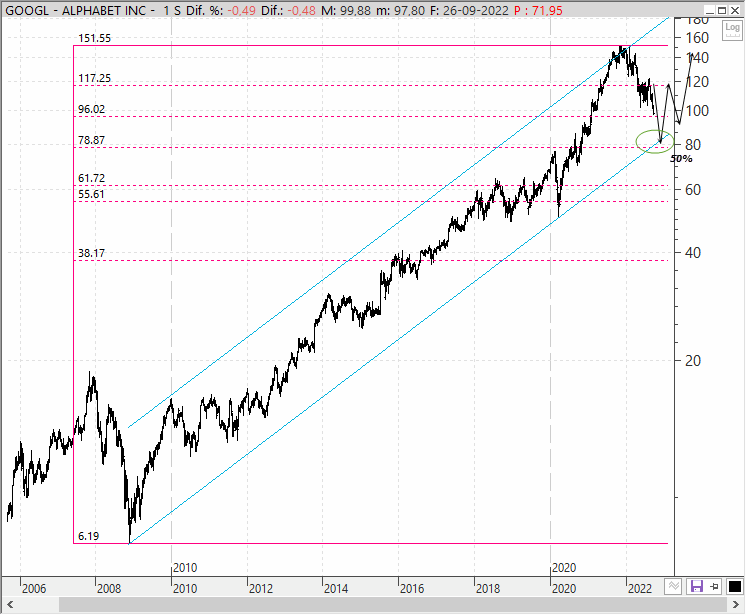Click the 60 price axis label
This screenshot has height=615, width=746.
[x=693, y=190]
